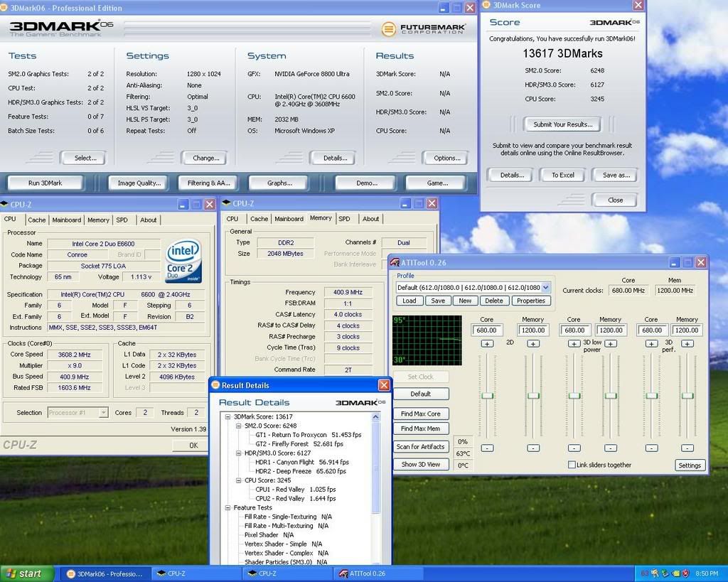This screenshot has width=728, height=582.
Task: Open ATITool from the taskbar
Action: tap(363, 573)
